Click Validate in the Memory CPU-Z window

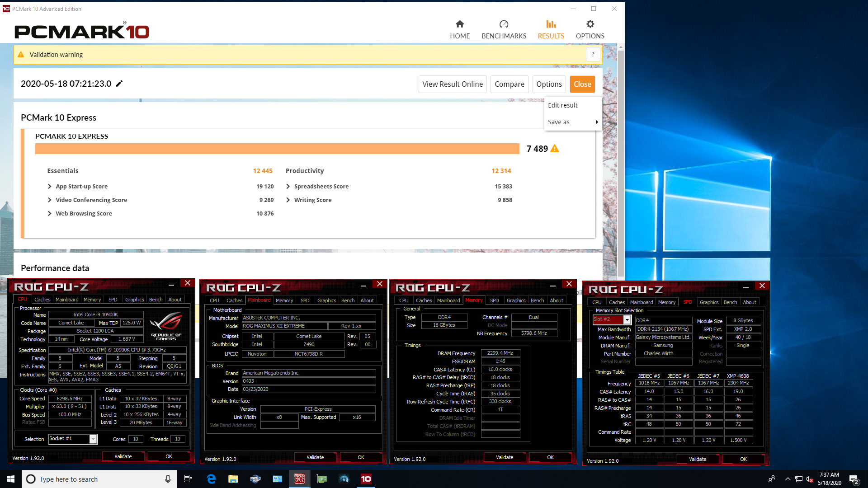(x=505, y=457)
